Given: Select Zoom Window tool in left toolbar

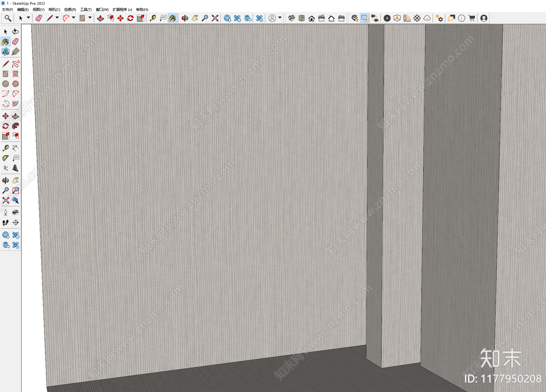Looking at the screenshot, I should 15,190.
